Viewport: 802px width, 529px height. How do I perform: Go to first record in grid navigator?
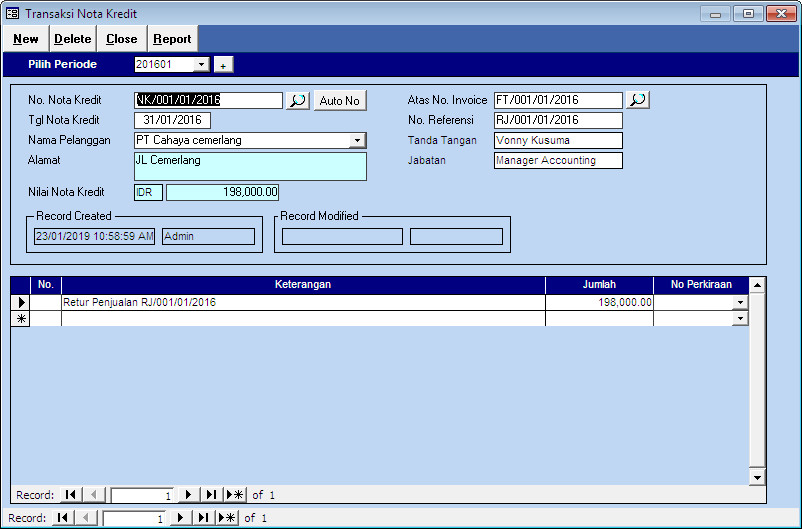71,495
